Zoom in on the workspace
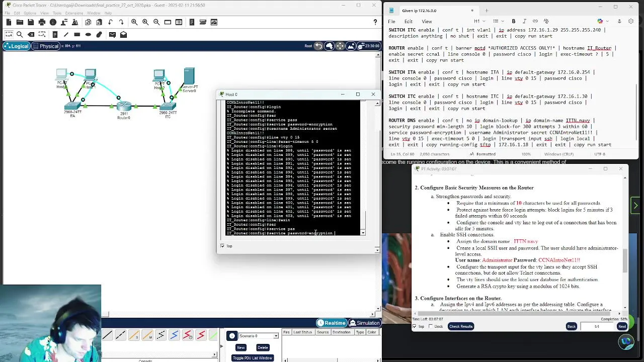The image size is (644, 362). (134, 22)
